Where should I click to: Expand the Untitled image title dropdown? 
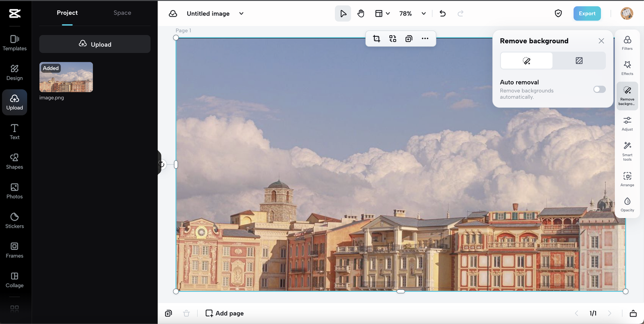[241, 14]
